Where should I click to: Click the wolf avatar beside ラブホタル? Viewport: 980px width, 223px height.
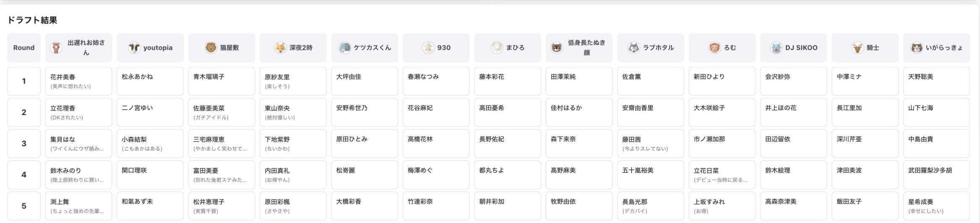[x=633, y=48]
